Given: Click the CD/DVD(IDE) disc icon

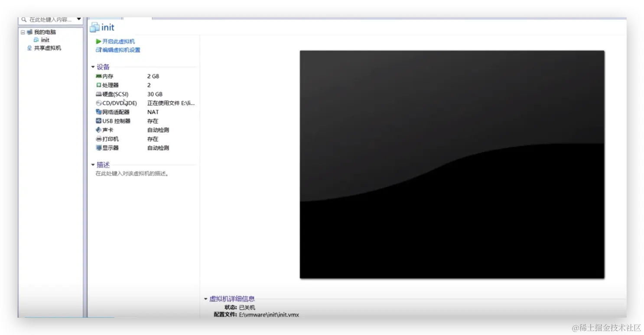Looking at the screenshot, I should tap(99, 103).
